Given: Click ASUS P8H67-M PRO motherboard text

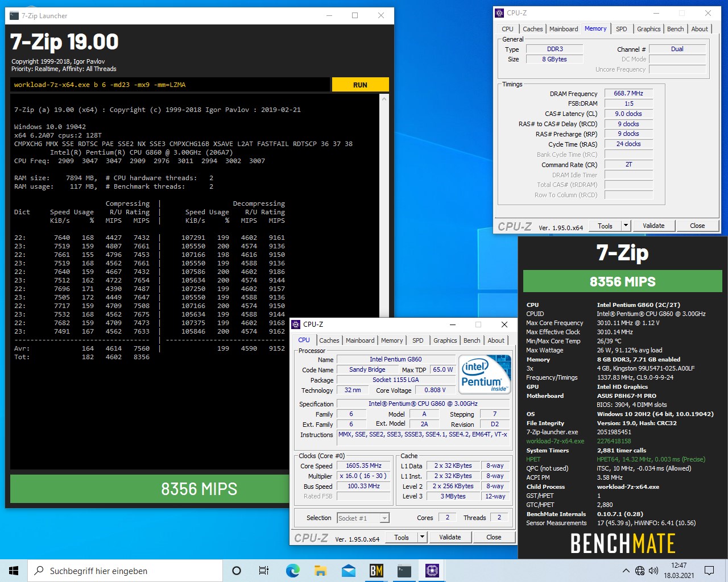Looking at the screenshot, I should 627,396.
